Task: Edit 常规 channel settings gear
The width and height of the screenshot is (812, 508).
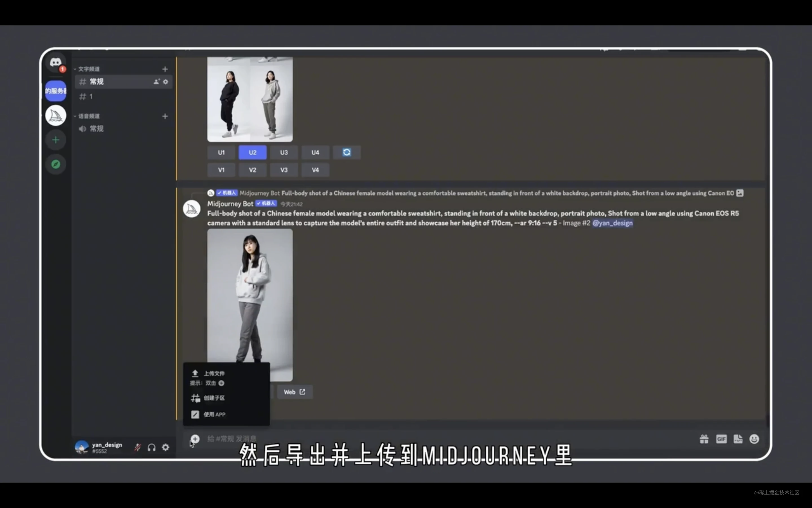Action: point(166,82)
